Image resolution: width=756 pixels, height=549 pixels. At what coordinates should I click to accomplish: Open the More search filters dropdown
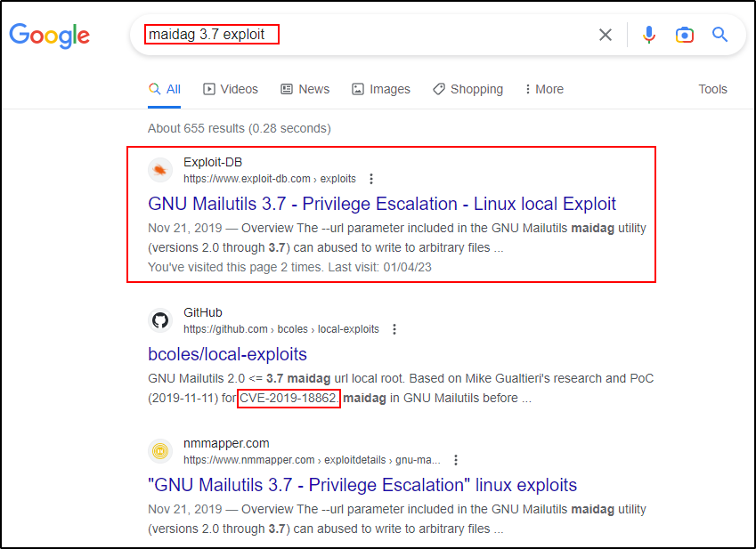[543, 89]
